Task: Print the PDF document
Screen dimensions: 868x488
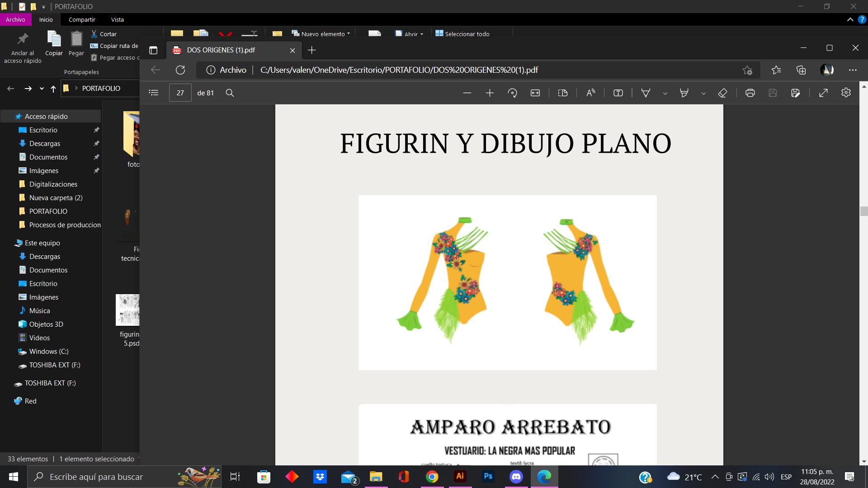Action: (x=750, y=93)
